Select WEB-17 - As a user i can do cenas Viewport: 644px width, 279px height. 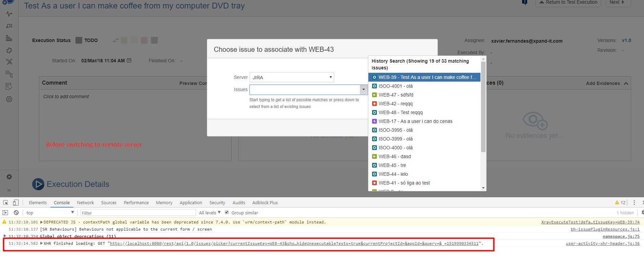click(x=415, y=121)
